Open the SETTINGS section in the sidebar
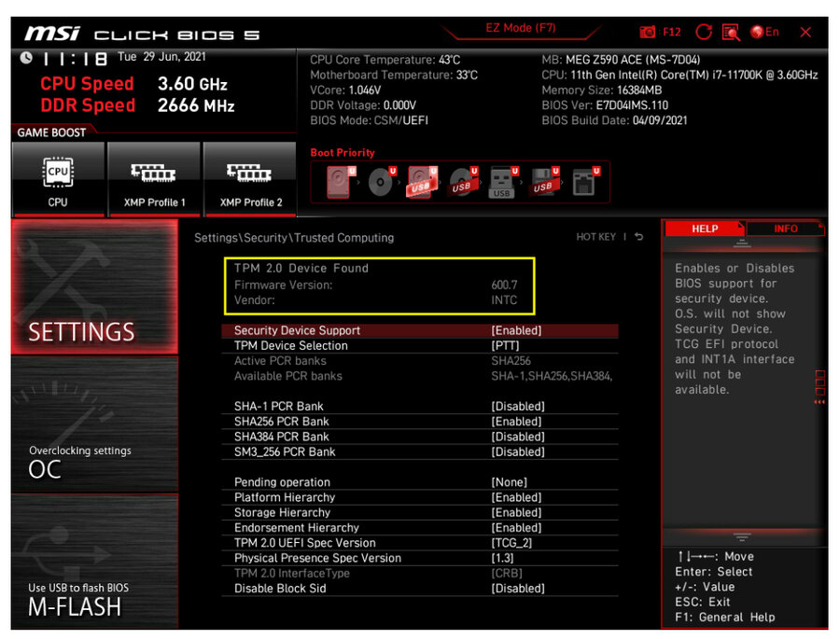 point(94,286)
